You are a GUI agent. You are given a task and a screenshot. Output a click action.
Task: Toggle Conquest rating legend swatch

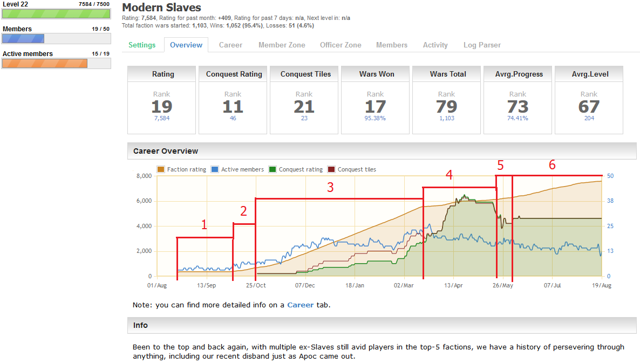pyautogui.click(x=273, y=169)
